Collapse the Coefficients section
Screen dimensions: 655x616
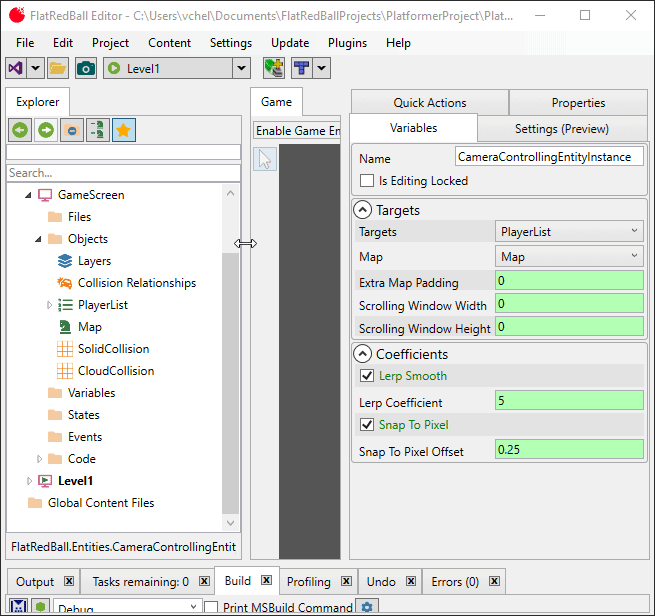click(363, 354)
